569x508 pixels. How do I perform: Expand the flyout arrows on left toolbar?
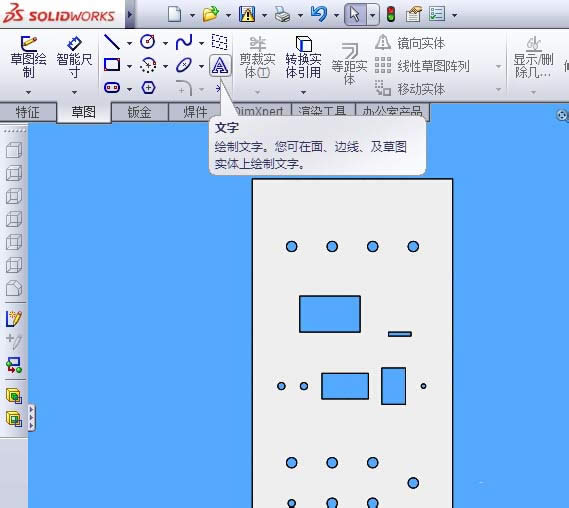pos(32,418)
